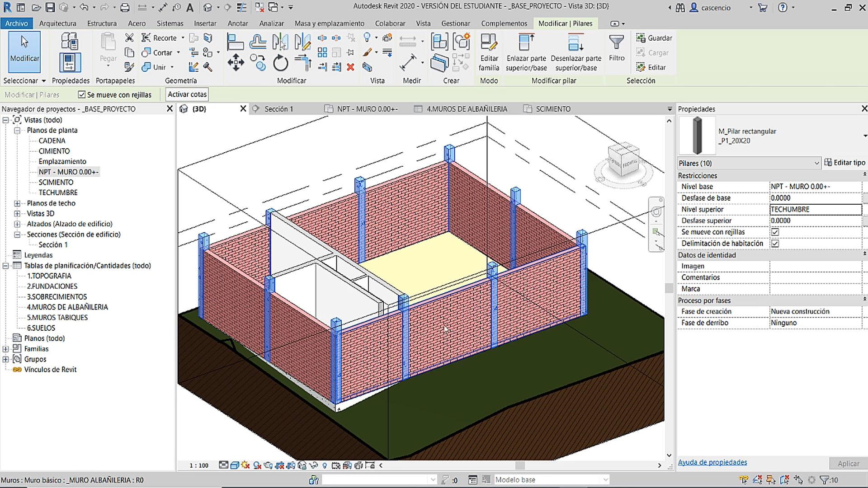
Task: Toggle the Se mueve con rejillas checkbox
Action: click(775, 232)
